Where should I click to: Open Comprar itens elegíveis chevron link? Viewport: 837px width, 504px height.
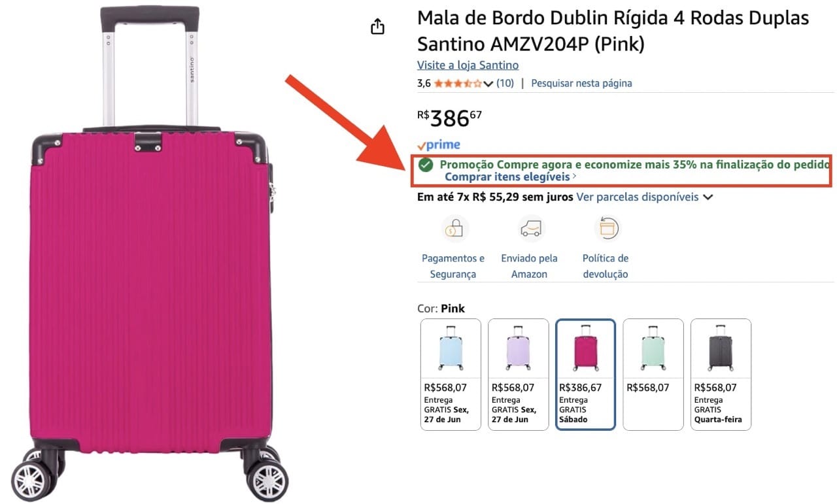pos(511,176)
